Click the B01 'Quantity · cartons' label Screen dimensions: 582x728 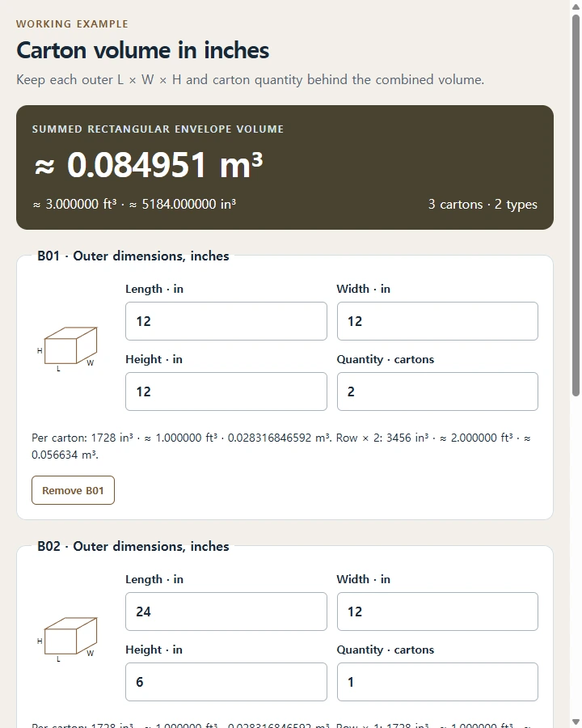click(x=386, y=359)
